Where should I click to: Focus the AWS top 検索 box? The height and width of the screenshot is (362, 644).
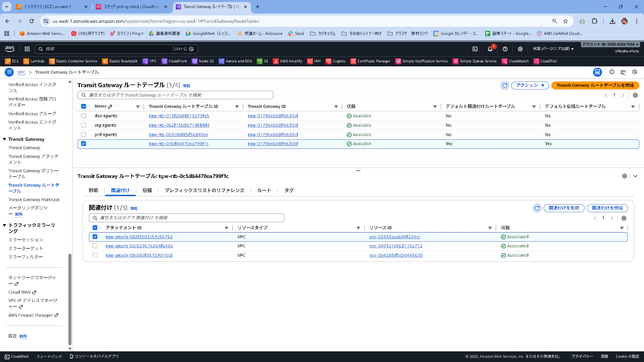coord(116,49)
